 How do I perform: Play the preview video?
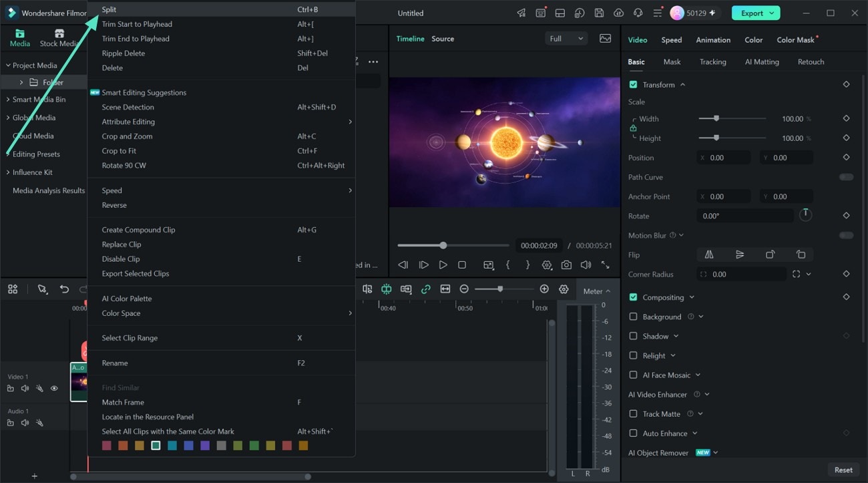click(443, 265)
